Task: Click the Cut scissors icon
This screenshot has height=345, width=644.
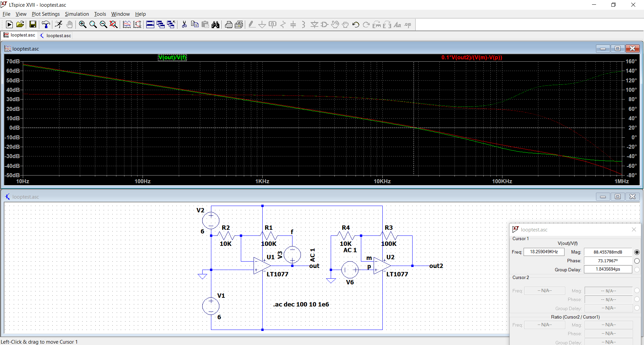Action: click(184, 24)
